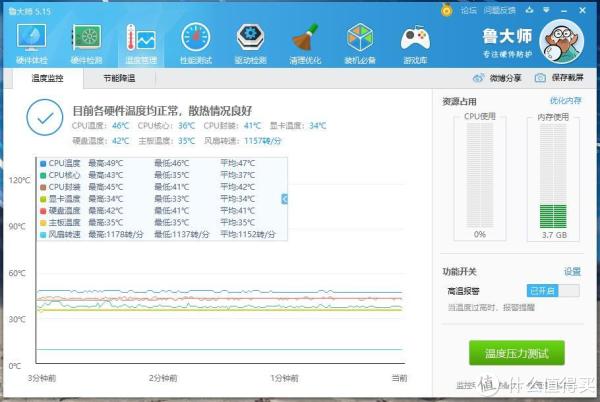Click the checkmark status circle icon
Viewport: 600px width, 402px height.
click(x=45, y=117)
